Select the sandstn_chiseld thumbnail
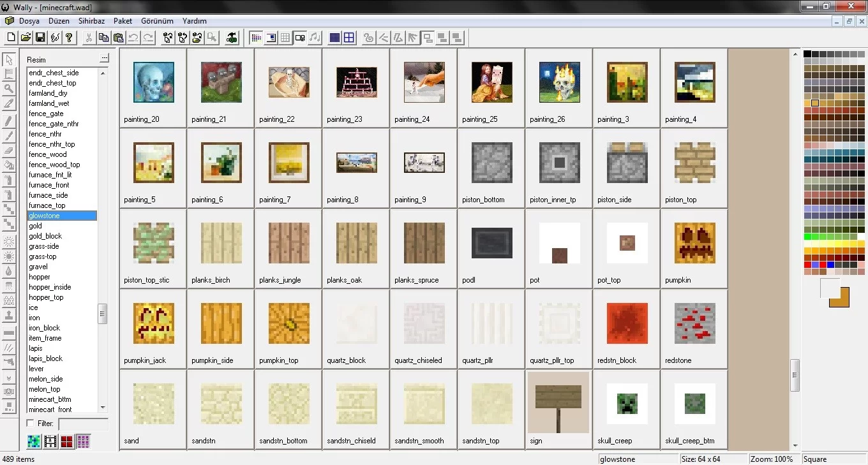The width and height of the screenshot is (868, 465). click(x=357, y=404)
